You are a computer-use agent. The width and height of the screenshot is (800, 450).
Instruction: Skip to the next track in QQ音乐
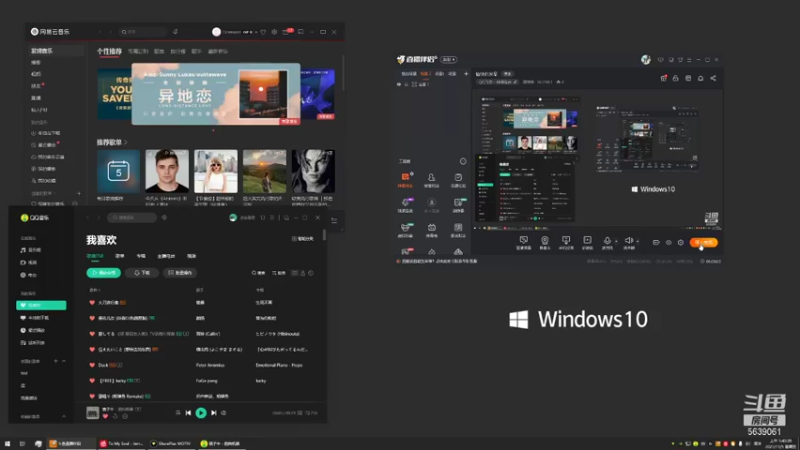click(x=214, y=413)
